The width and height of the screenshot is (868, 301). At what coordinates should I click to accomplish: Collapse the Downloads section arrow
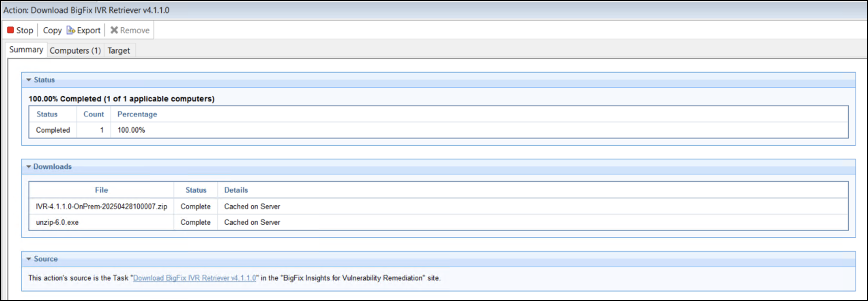coord(29,167)
